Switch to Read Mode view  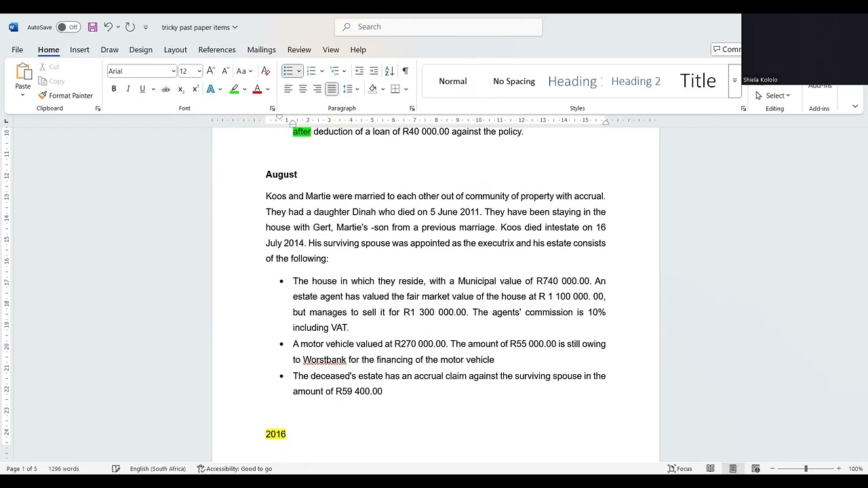(x=710, y=468)
